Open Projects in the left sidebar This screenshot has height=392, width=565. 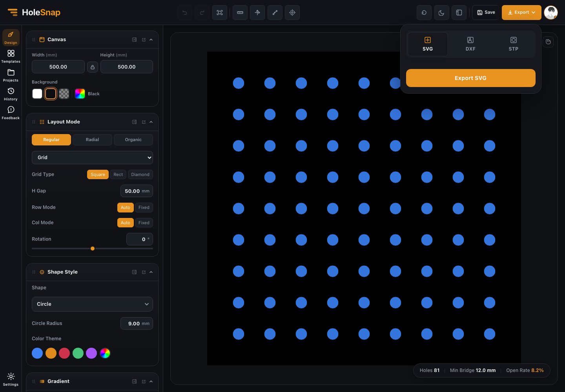[11, 75]
